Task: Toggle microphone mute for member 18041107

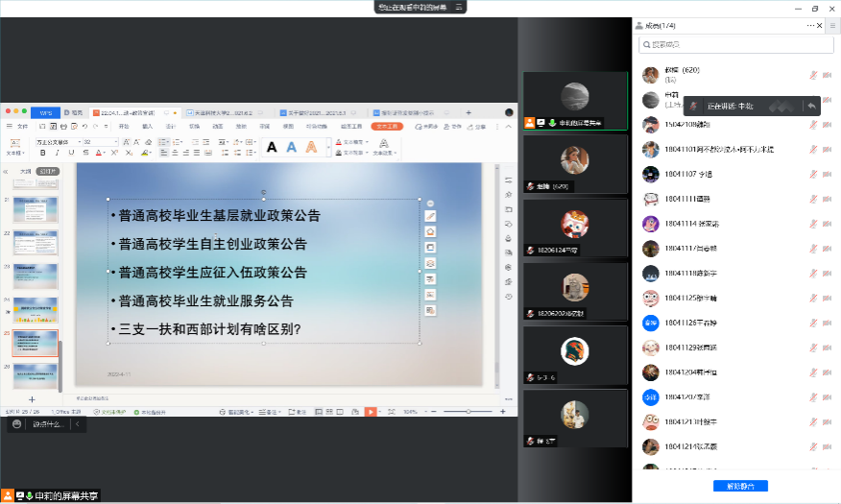Action: (813, 174)
